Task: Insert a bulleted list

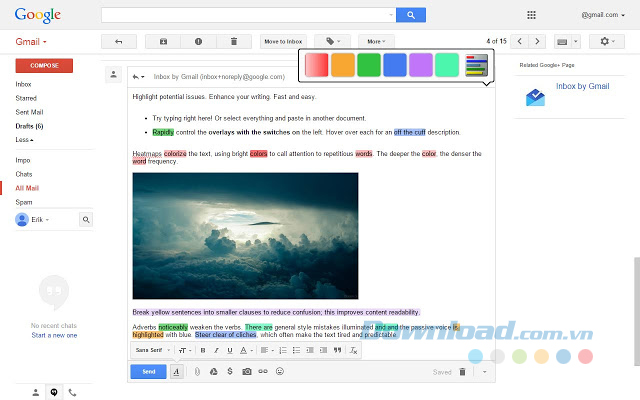Action: pyautogui.click(x=296, y=350)
